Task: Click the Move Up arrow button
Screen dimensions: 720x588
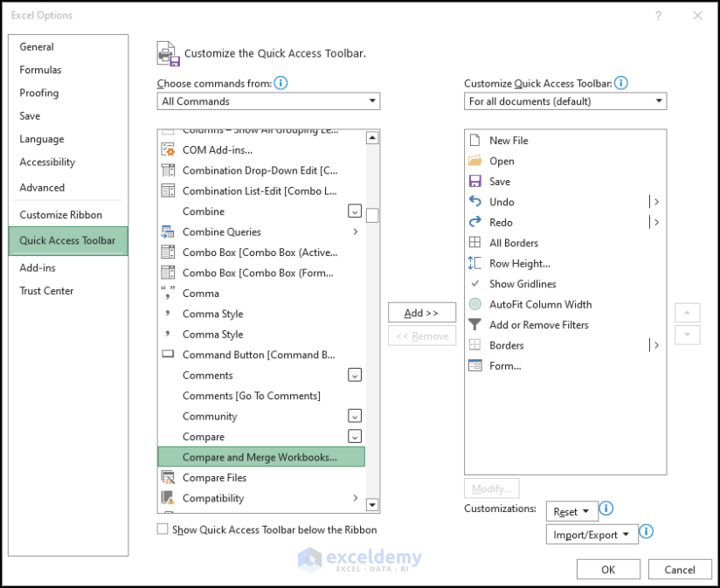Action: [687, 313]
